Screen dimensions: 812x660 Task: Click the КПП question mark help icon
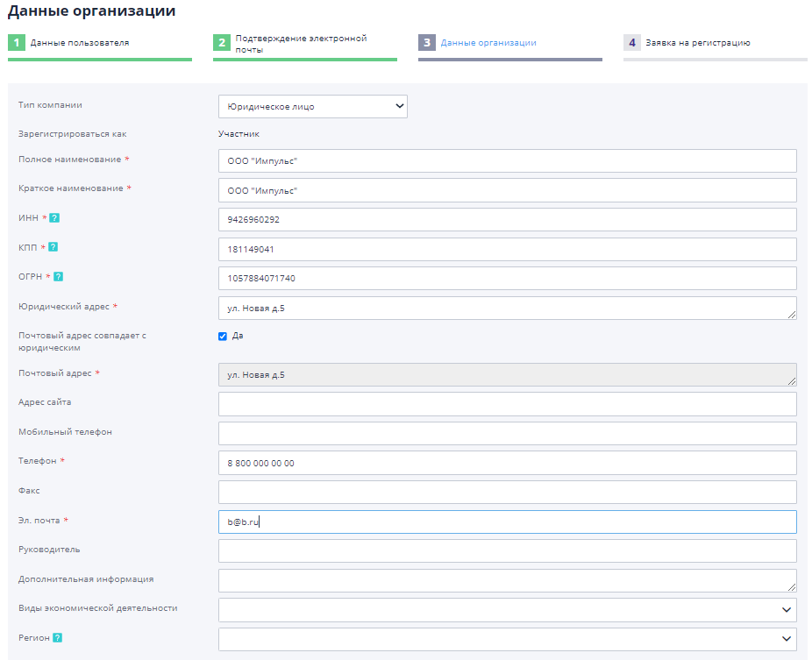(x=55, y=246)
